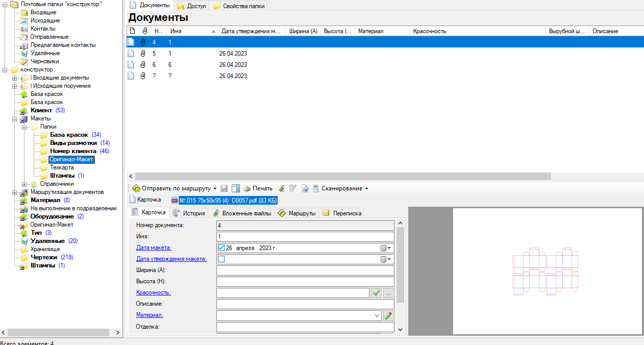This screenshot has width=644, height=345.
Task: Click the paperclip icon in row 5
Action: click(x=143, y=53)
